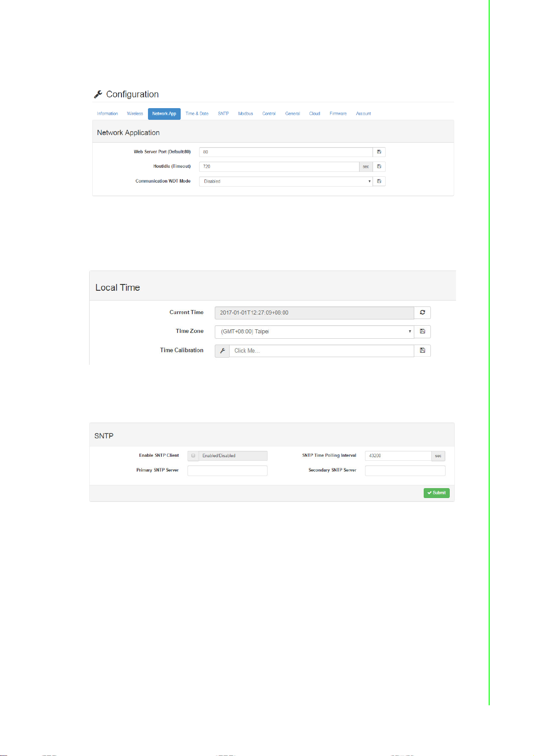
Task: Enable the SNTP Client checkbox
Action: [193, 455]
